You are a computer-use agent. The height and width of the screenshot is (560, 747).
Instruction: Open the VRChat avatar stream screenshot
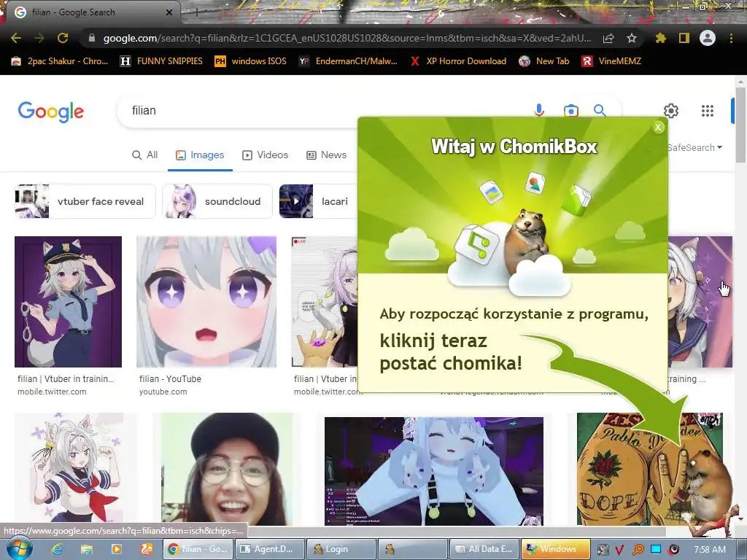[434, 472]
